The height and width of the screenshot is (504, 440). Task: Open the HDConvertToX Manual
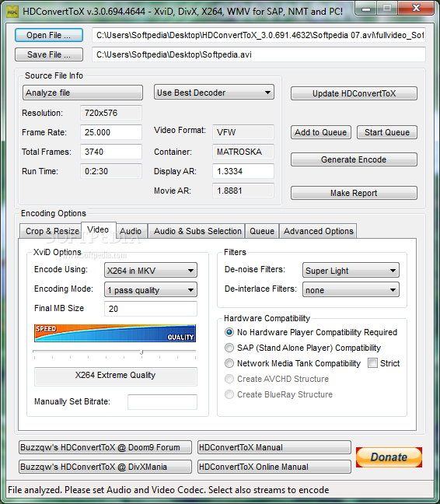coord(274,447)
